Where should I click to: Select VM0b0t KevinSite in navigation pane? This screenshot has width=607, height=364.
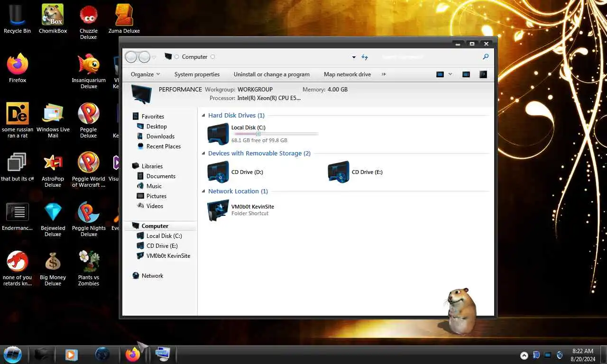click(x=168, y=256)
